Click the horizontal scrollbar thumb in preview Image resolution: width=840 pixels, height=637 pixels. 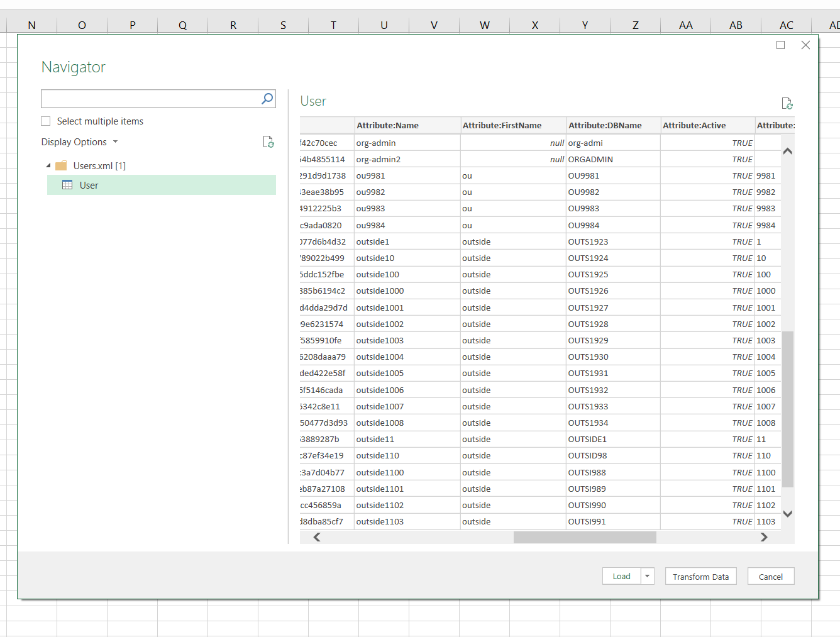click(585, 537)
